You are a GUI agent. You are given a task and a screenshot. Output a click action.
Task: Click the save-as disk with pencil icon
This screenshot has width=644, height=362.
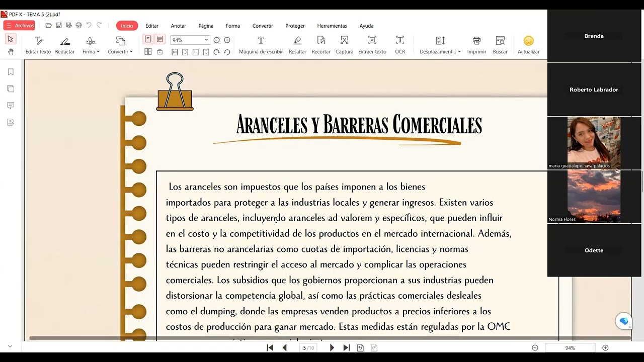[69, 26]
